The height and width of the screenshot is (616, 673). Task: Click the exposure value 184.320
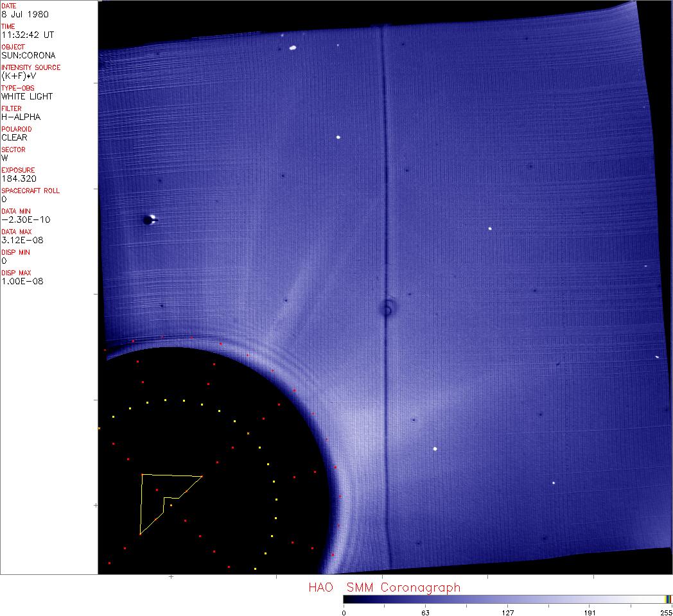pos(18,178)
